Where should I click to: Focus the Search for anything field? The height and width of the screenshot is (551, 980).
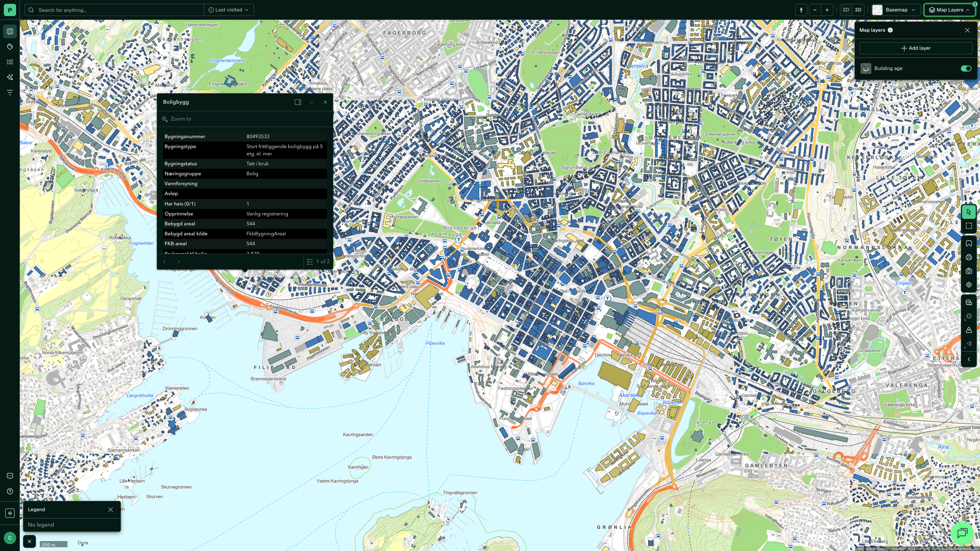[115, 10]
